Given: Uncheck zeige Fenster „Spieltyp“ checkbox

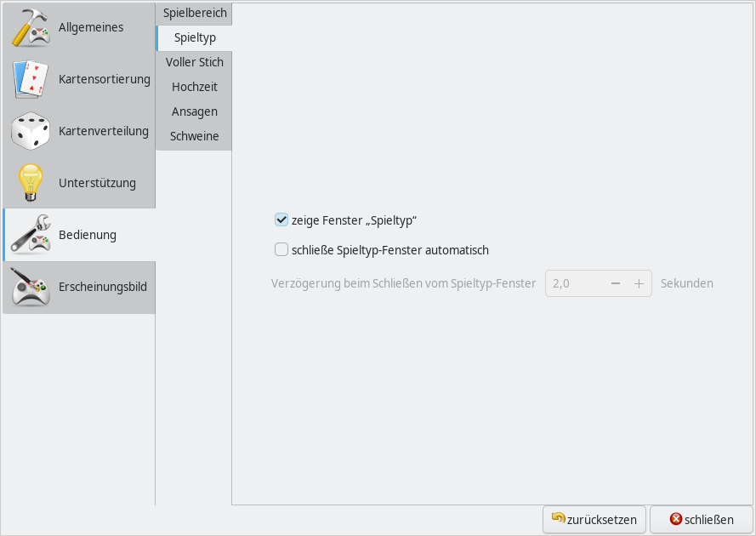Looking at the screenshot, I should pyautogui.click(x=281, y=220).
